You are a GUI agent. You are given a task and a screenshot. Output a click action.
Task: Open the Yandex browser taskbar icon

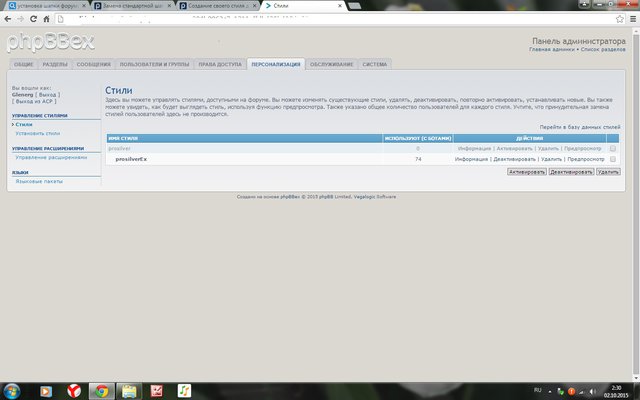coord(74,391)
